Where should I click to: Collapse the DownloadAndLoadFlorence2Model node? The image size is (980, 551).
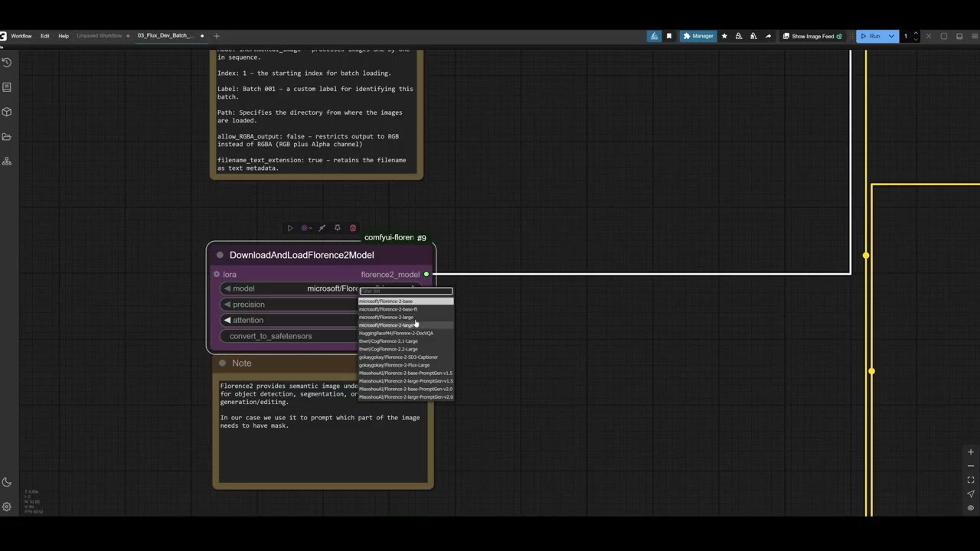(220, 255)
